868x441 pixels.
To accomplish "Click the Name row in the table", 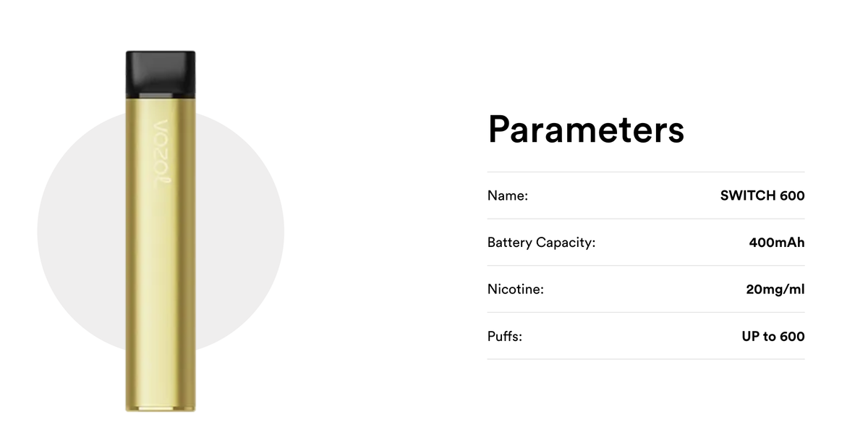I will [x=646, y=196].
